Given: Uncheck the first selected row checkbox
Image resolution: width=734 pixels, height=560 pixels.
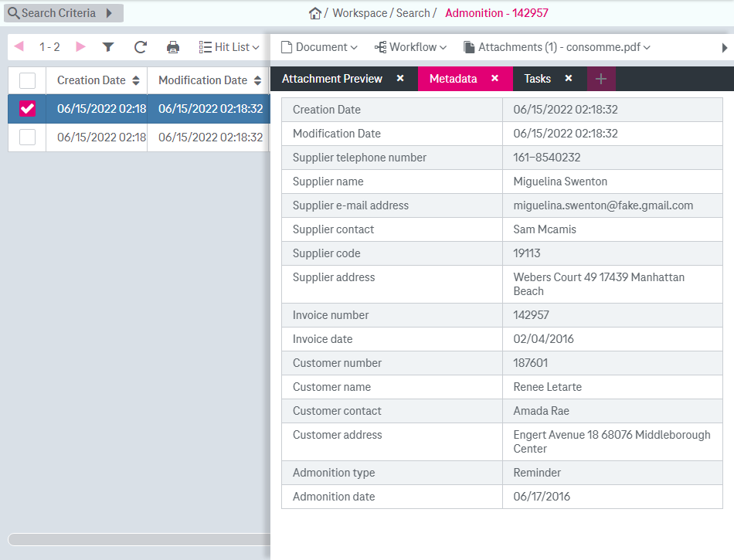Looking at the screenshot, I should [27, 109].
